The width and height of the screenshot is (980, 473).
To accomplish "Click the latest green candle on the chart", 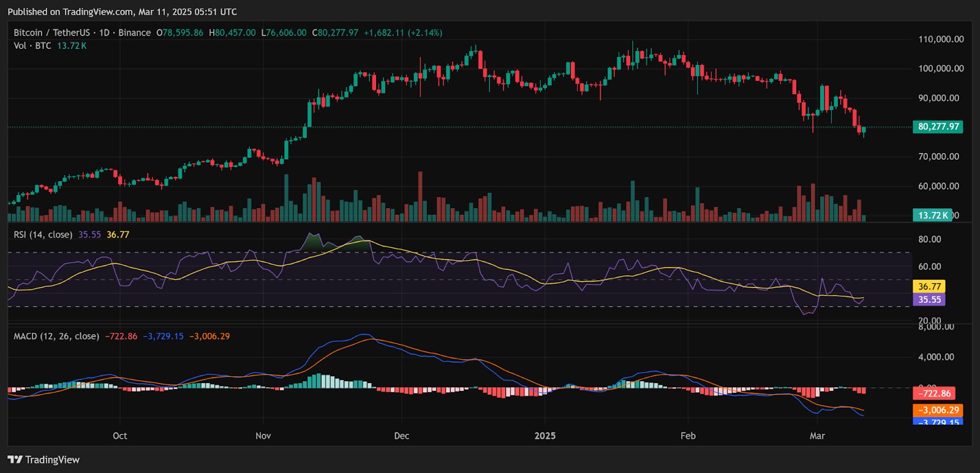I will [x=864, y=130].
